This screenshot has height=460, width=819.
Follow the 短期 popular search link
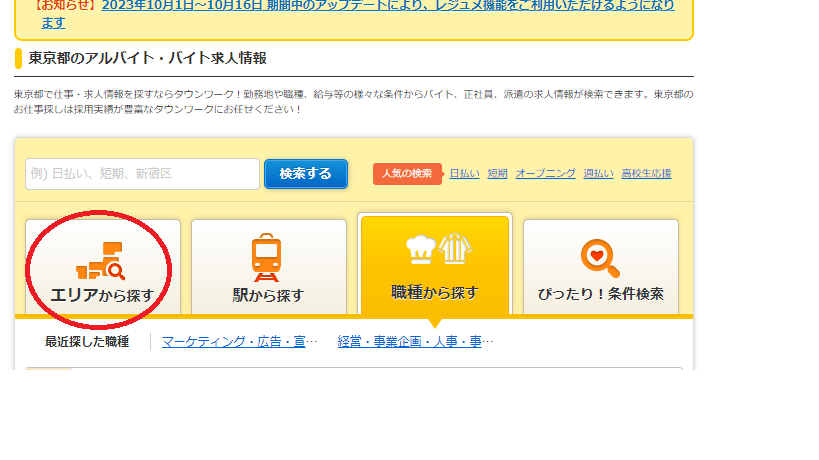tap(497, 173)
